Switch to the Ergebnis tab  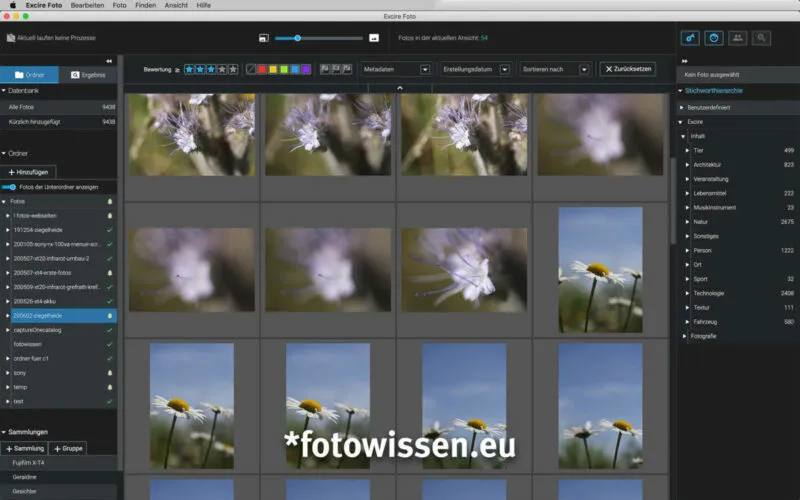[x=88, y=74]
